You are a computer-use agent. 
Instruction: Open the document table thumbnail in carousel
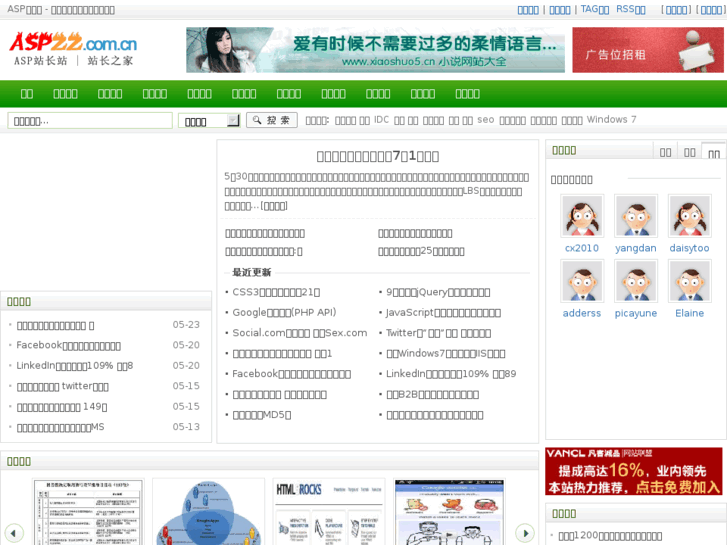click(89, 512)
